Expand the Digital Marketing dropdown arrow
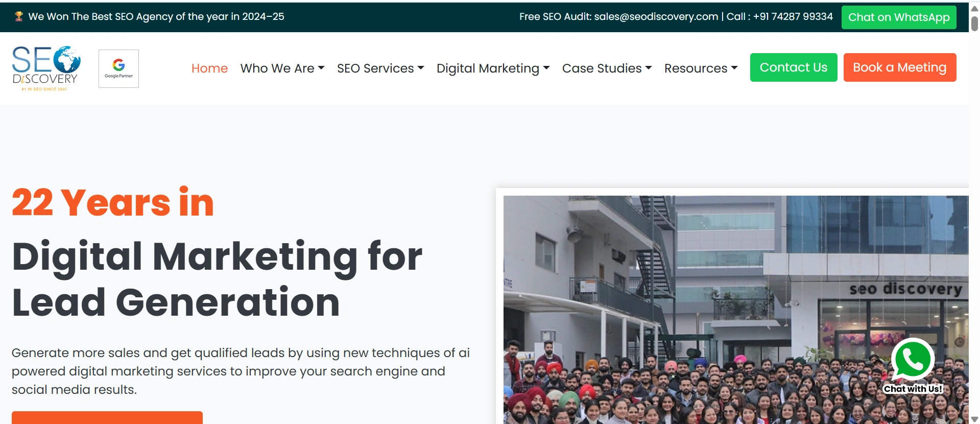 (546, 68)
